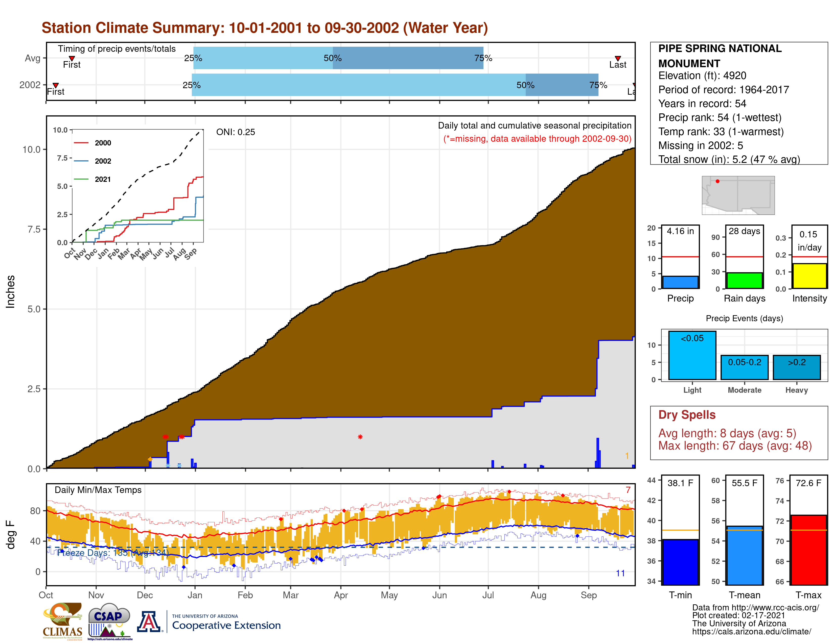The width and height of the screenshot is (834, 644).
Task: Click the yellow Intensity bar
Action: [809, 276]
